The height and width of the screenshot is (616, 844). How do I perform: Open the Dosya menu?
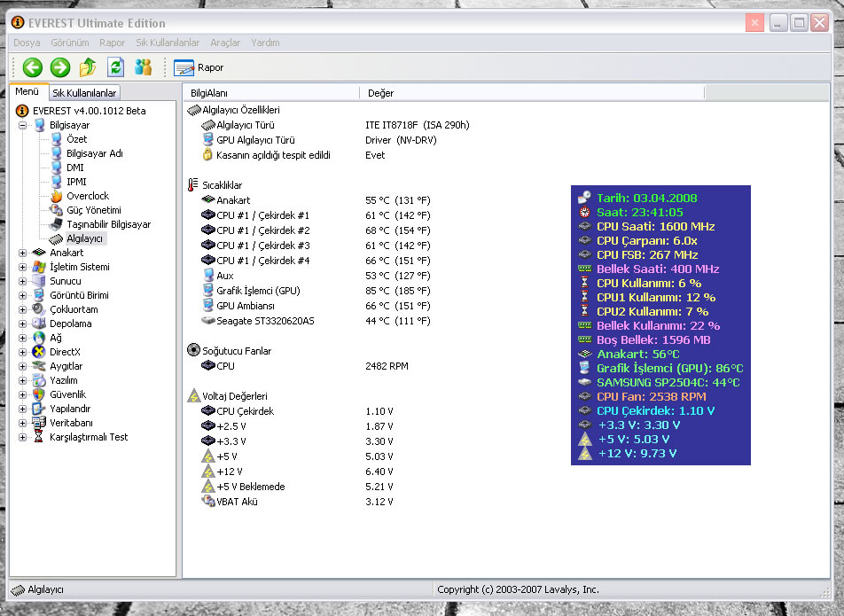pos(27,43)
